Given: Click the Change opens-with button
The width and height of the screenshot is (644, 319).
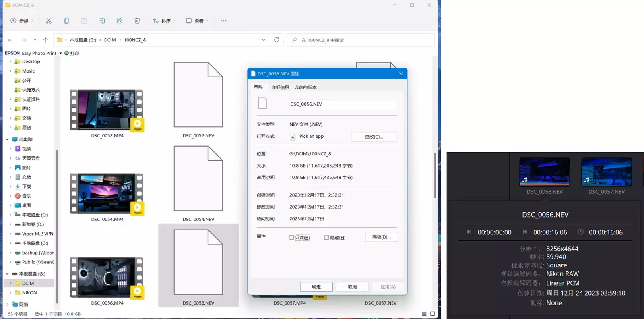Looking at the screenshot, I should (x=374, y=137).
